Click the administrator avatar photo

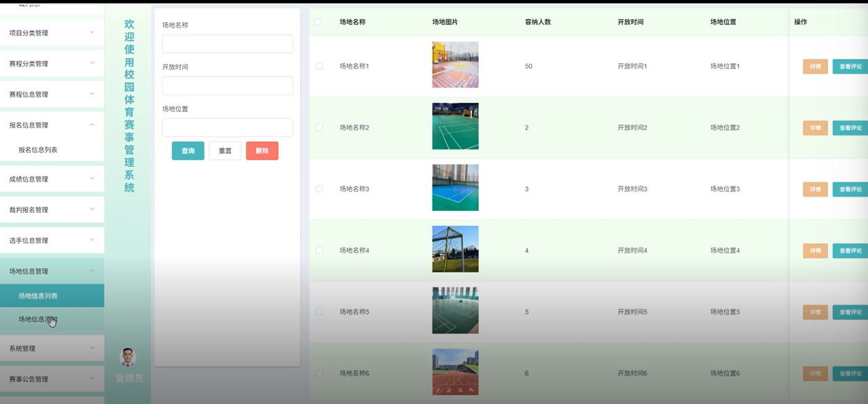(128, 357)
